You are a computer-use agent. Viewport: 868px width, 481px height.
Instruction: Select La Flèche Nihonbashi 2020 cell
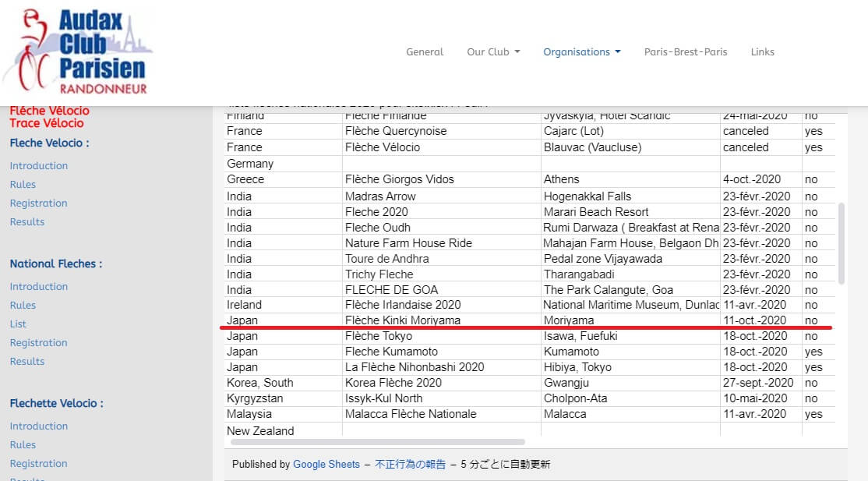click(442, 367)
